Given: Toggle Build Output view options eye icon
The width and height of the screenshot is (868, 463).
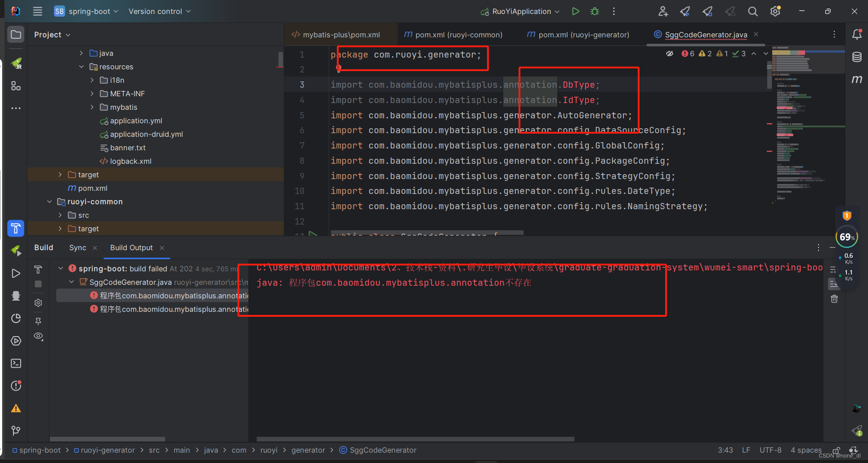Looking at the screenshot, I should click(38, 336).
